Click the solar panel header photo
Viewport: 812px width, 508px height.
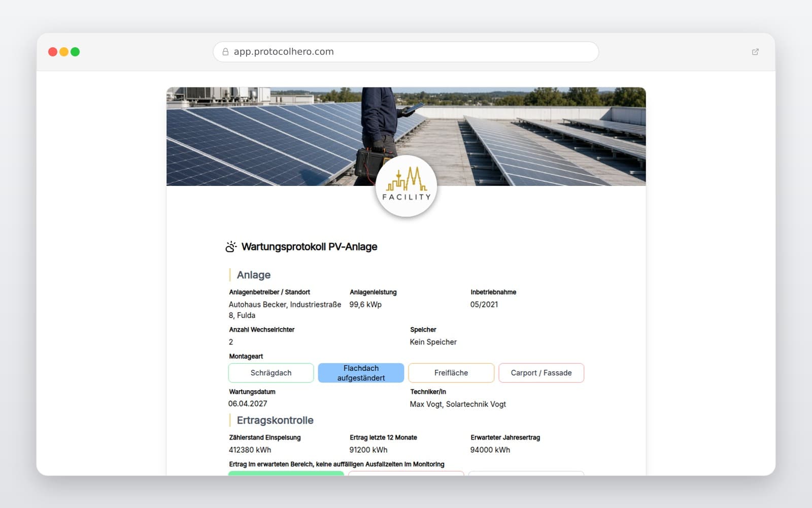tap(406, 137)
